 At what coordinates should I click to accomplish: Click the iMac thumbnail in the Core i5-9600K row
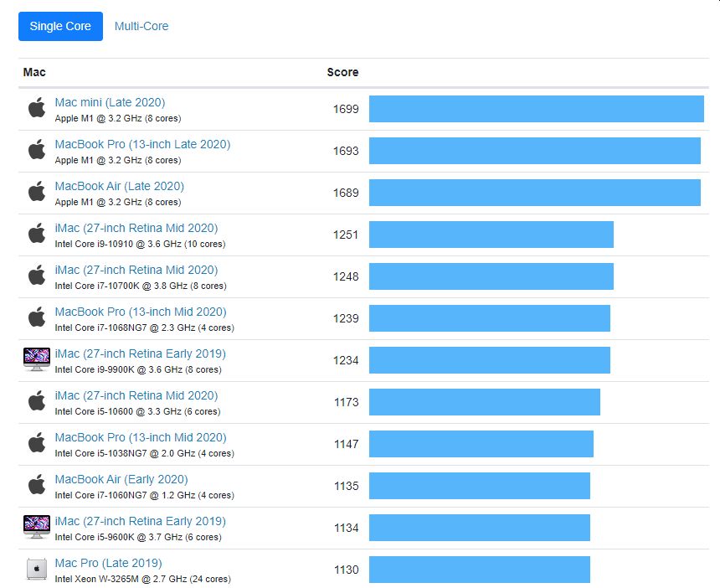[x=37, y=527]
